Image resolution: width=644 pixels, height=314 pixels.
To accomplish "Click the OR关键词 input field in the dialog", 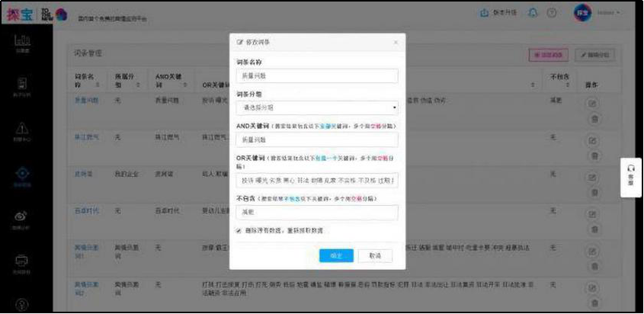I will tap(317, 181).
